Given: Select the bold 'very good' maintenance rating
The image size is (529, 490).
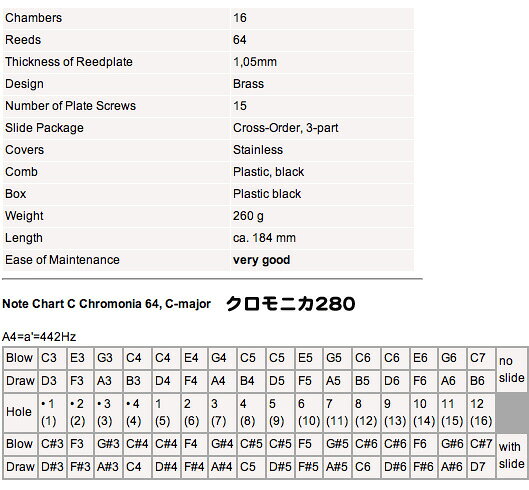Looking at the screenshot, I should click(261, 260).
